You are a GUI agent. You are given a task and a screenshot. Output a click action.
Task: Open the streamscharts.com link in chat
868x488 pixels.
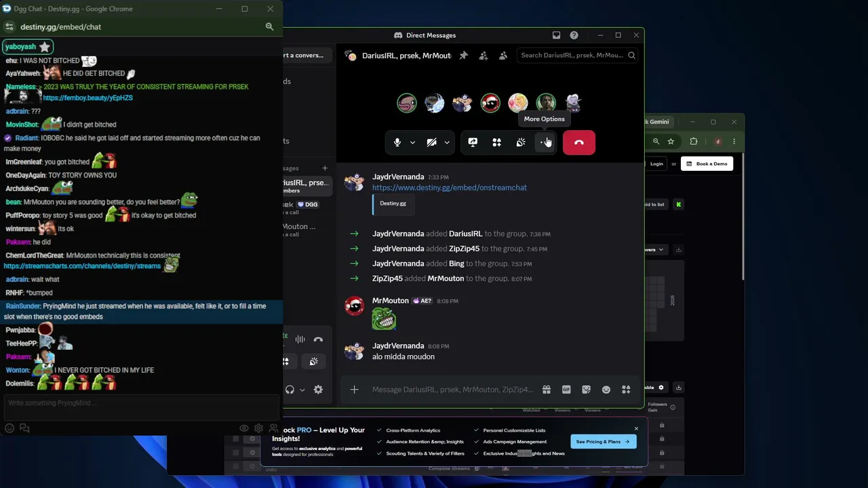tap(82, 266)
